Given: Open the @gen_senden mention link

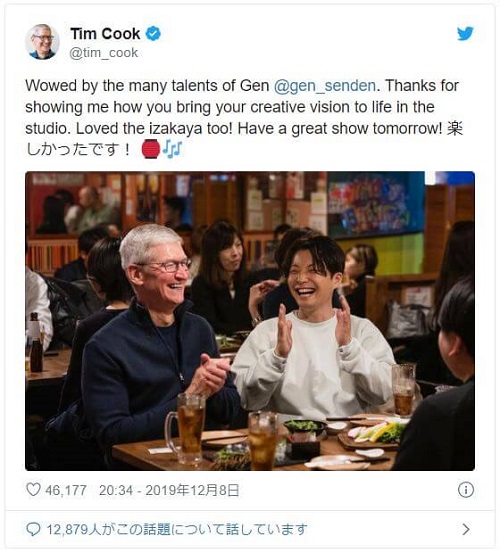Looking at the screenshot, I should (324, 86).
